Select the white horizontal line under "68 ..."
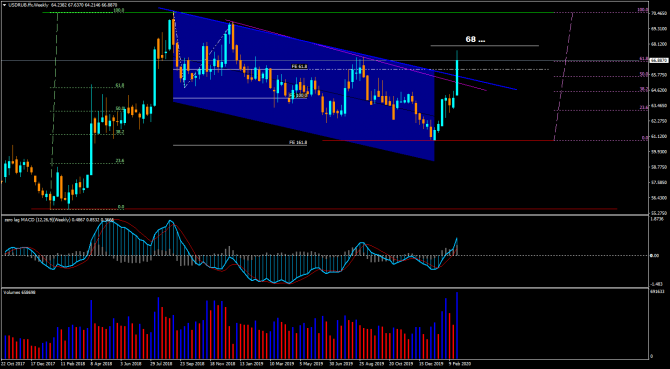 (485, 45)
